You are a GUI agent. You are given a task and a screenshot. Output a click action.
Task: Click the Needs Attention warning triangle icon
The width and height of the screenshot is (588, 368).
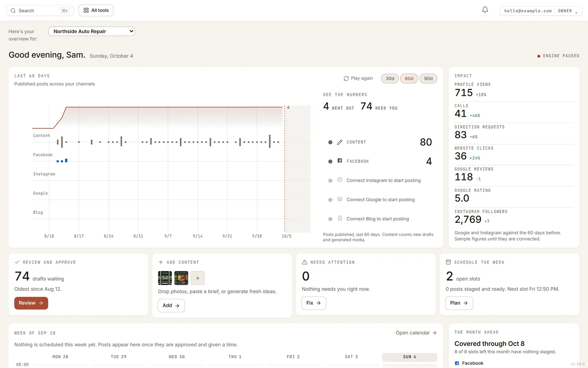(x=305, y=262)
